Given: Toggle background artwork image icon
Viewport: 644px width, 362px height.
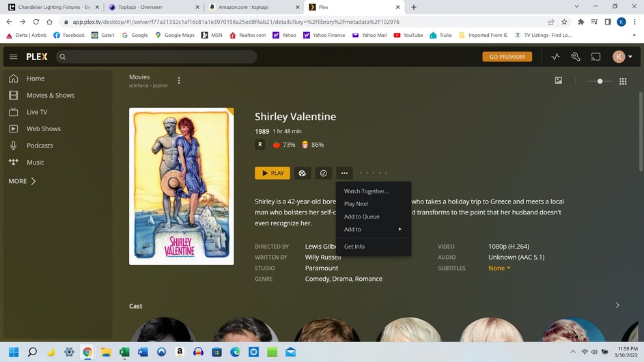Looking at the screenshot, I should 558,81.
